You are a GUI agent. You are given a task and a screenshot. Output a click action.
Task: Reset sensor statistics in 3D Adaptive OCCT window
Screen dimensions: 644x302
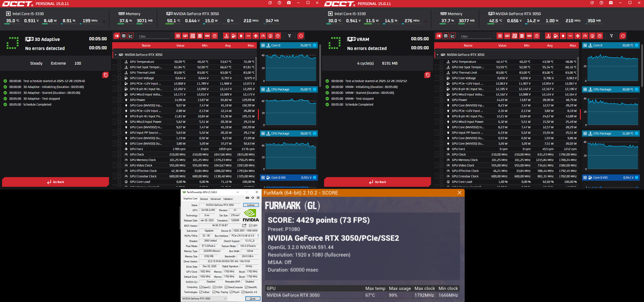301,36
